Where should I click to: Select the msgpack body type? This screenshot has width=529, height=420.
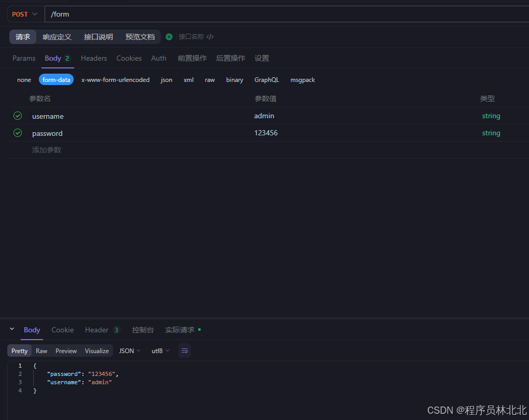[303, 80]
